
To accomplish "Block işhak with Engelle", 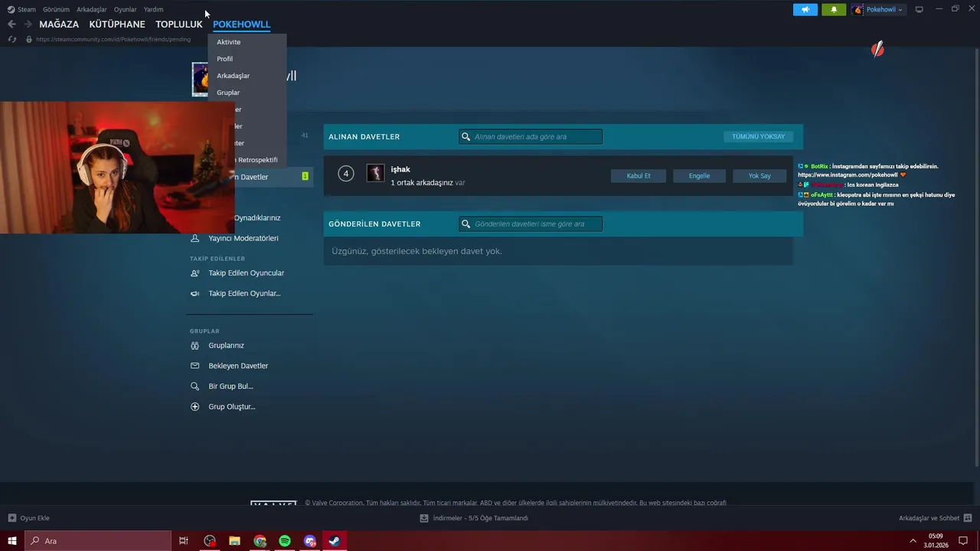I will (699, 176).
